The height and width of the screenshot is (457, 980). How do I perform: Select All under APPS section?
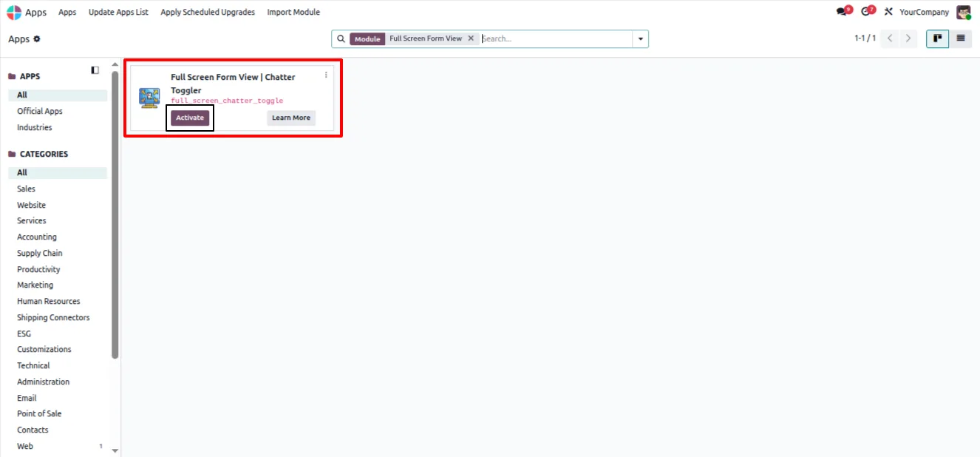(x=58, y=95)
